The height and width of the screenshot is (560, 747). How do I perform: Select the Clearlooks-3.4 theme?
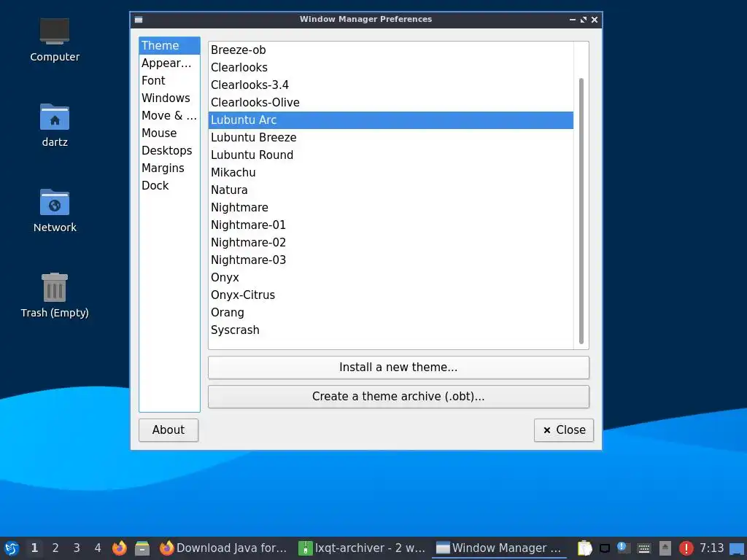pos(391,85)
